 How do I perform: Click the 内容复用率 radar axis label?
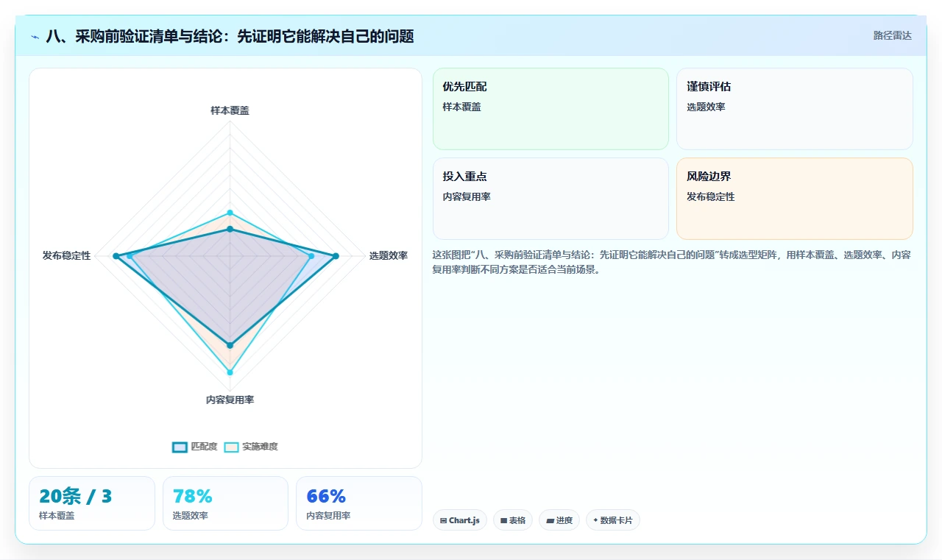pyautogui.click(x=230, y=400)
